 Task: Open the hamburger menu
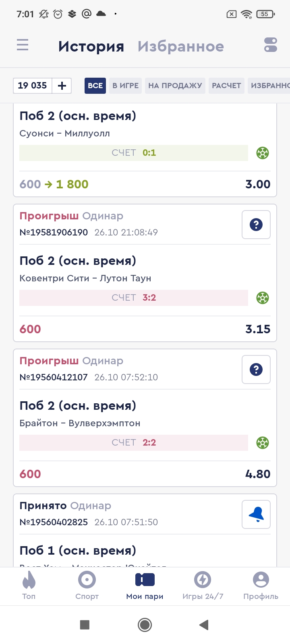pyautogui.click(x=23, y=45)
